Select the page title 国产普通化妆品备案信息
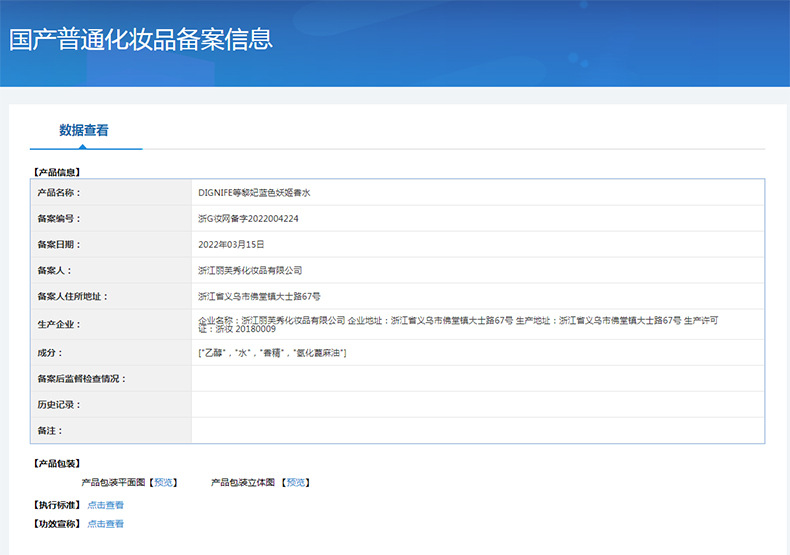The image size is (790, 555). pos(141,39)
